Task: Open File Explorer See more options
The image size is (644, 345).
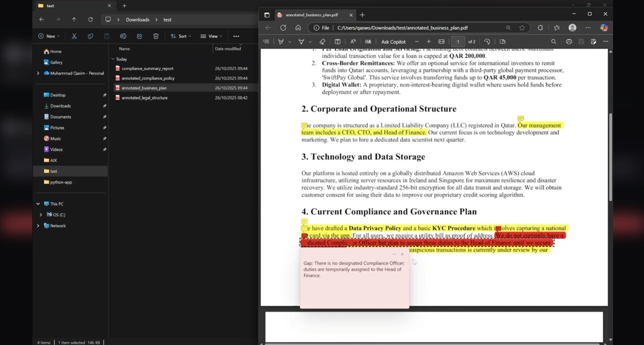Action: [x=236, y=36]
